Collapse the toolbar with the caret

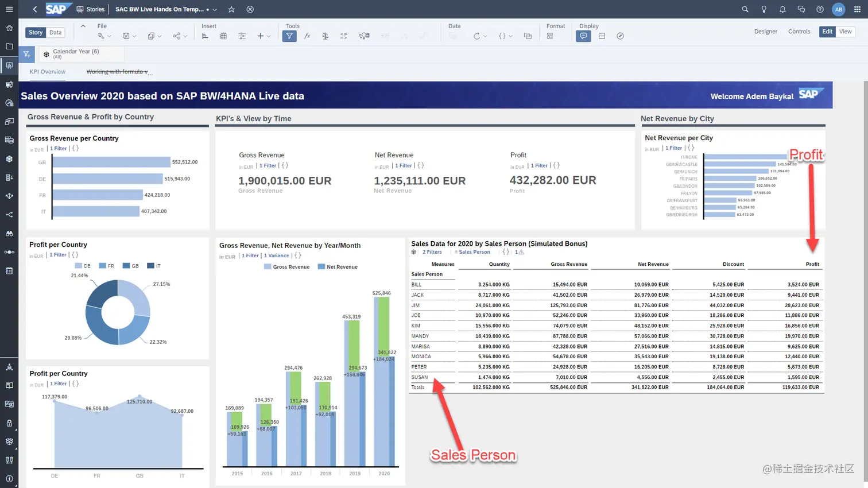tap(83, 26)
